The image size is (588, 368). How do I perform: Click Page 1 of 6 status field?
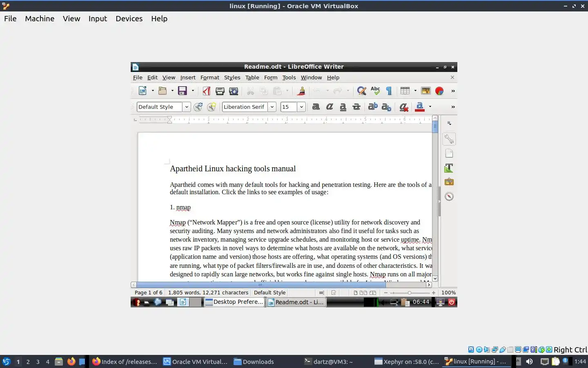[x=148, y=293]
